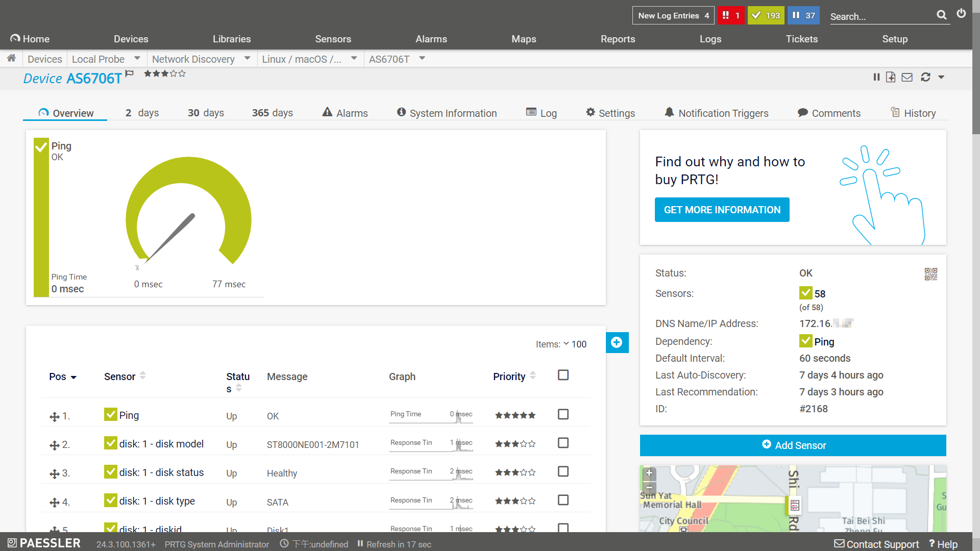Click the pause refresh icon in footer

tap(360, 544)
